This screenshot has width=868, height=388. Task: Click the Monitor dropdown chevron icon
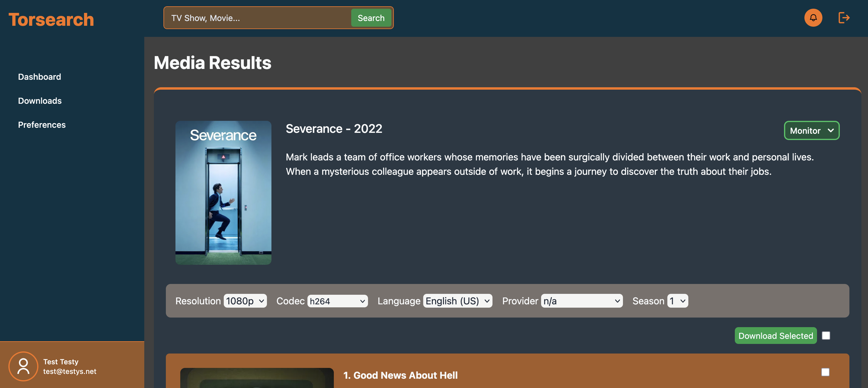click(x=831, y=130)
